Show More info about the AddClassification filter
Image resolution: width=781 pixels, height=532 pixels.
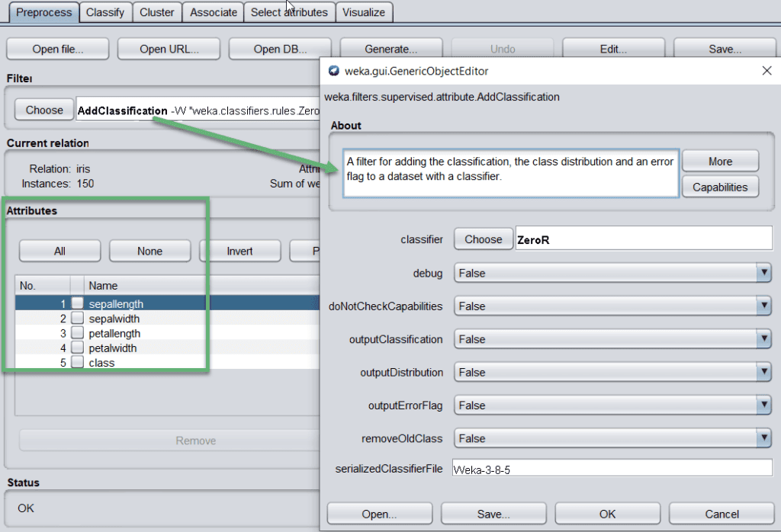click(x=719, y=160)
